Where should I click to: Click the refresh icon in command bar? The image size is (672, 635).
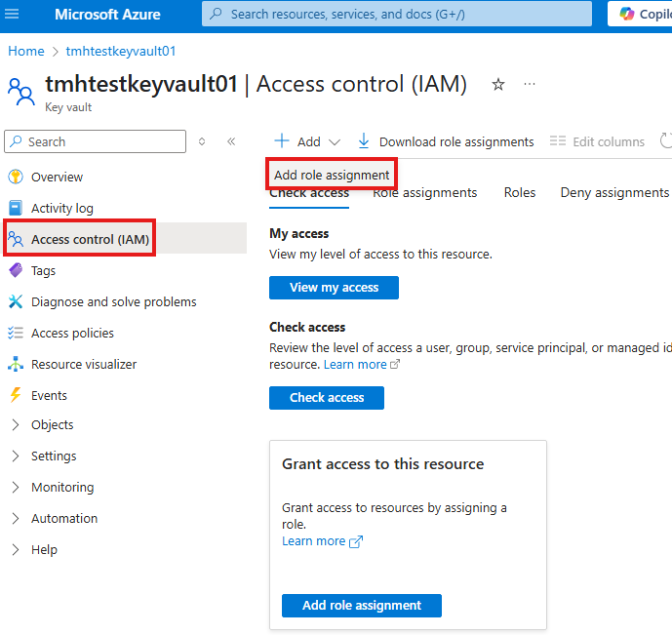(665, 140)
